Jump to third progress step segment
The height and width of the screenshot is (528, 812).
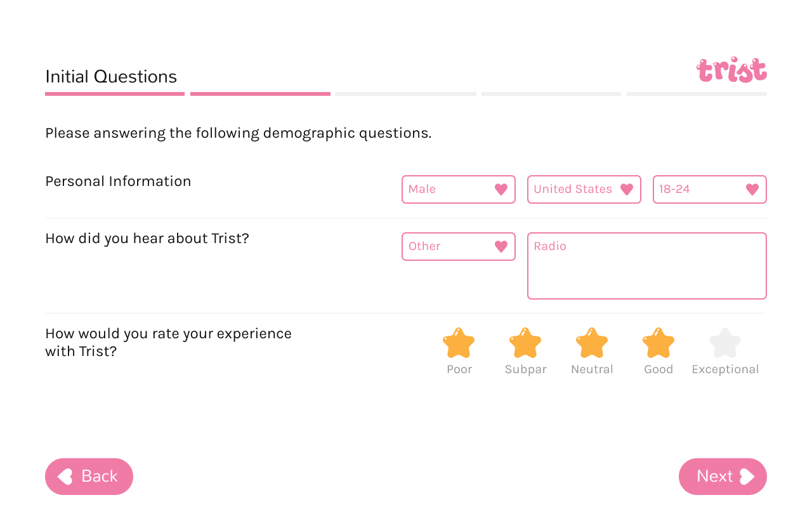pyautogui.click(x=406, y=94)
